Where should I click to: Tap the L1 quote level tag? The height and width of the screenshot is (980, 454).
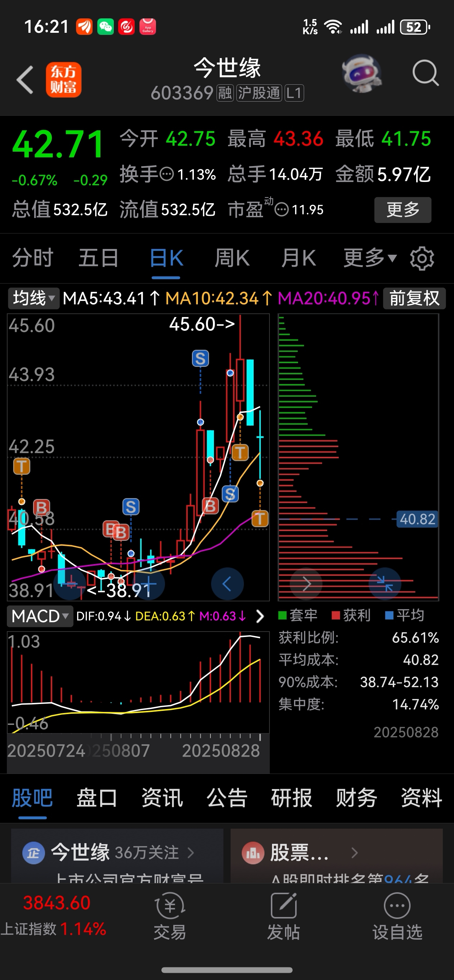coord(294,93)
